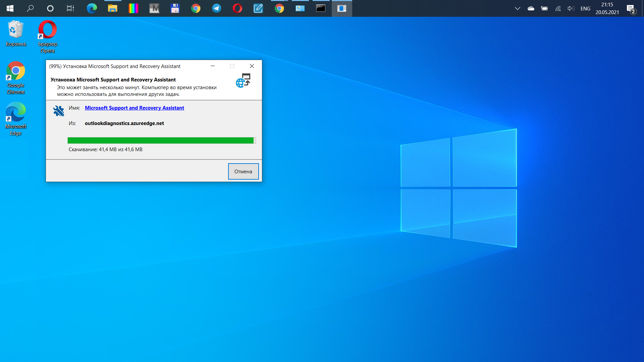Select the Google Chrome desktop shortcut
This screenshot has width=644, height=362.
tap(16, 78)
